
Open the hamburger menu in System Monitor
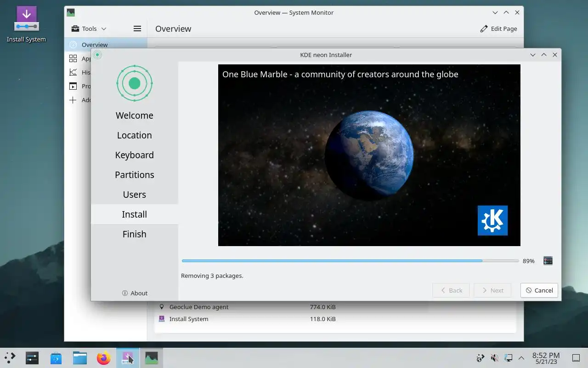(137, 29)
